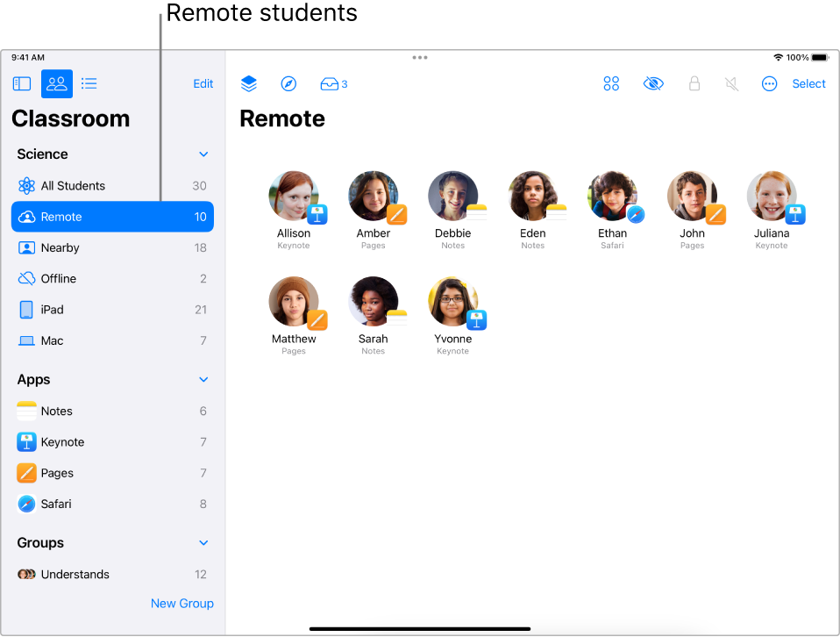
Task: Select the Navigate compass icon in the toolbar
Action: click(x=288, y=83)
